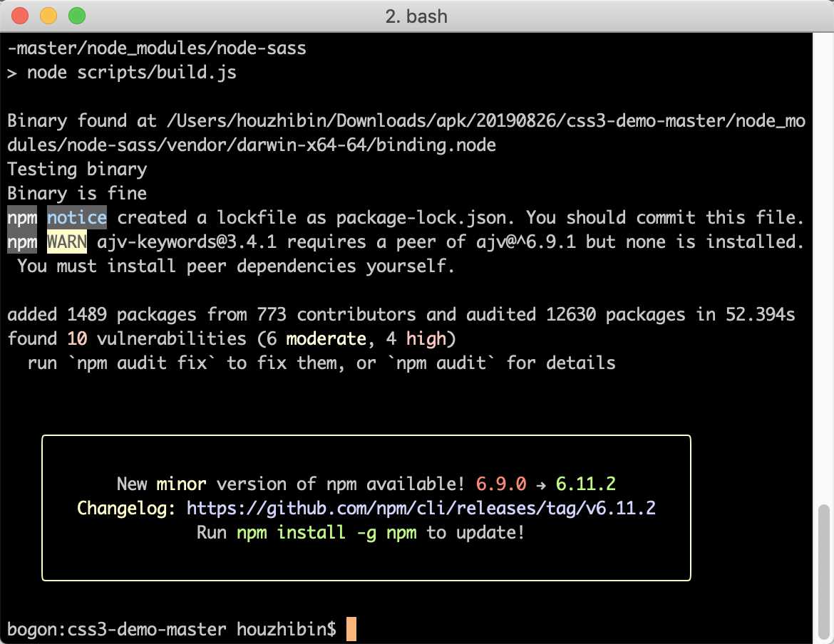Viewport: 834px width, 644px height.
Task: Click the '2. bash' window title
Action: point(416,16)
